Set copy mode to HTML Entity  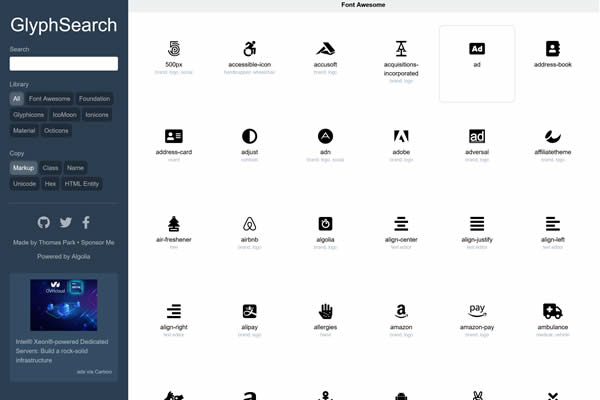tap(82, 184)
